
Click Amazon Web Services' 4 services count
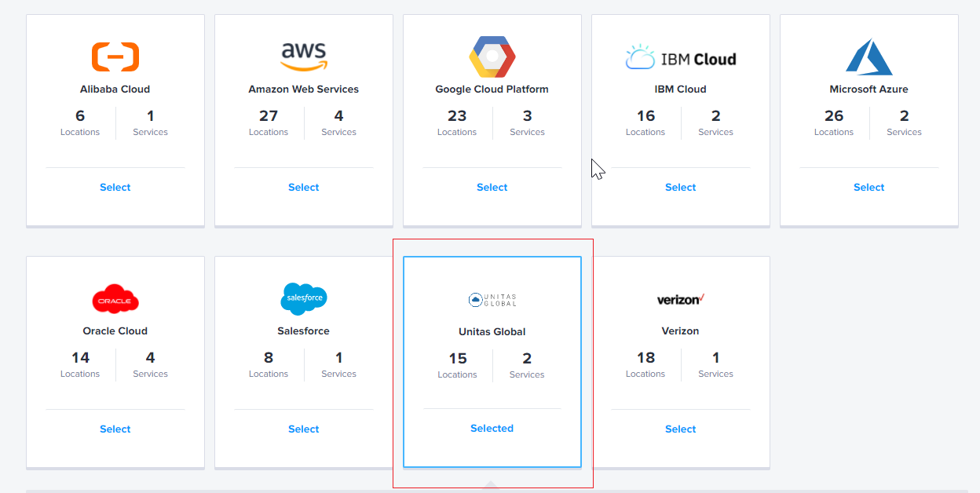tap(339, 116)
